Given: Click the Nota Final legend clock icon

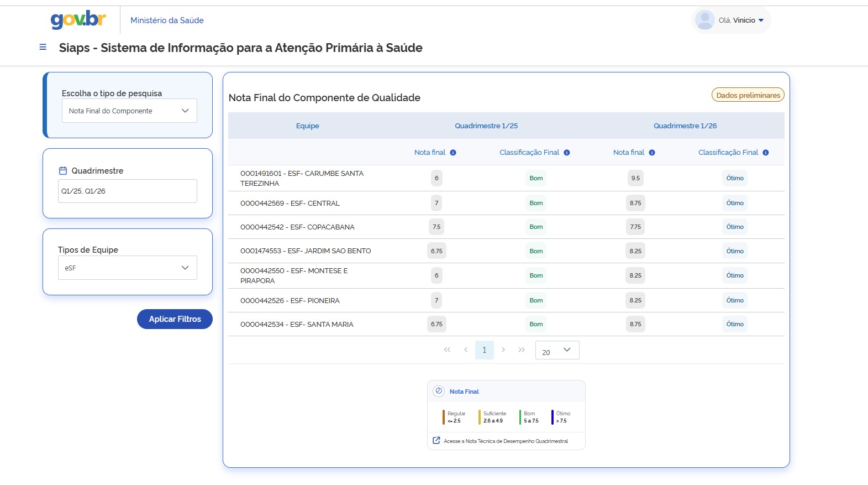Looking at the screenshot, I should tap(439, 391).
